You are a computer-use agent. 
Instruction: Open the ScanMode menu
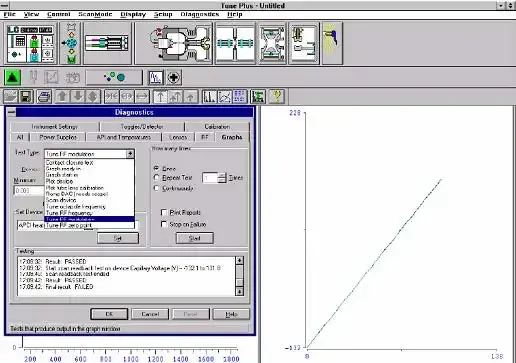(95, 14)
